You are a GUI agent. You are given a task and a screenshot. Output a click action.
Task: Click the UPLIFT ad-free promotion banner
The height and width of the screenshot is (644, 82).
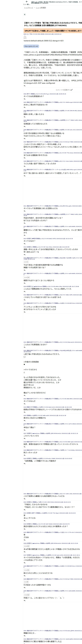tap(53, 31)
